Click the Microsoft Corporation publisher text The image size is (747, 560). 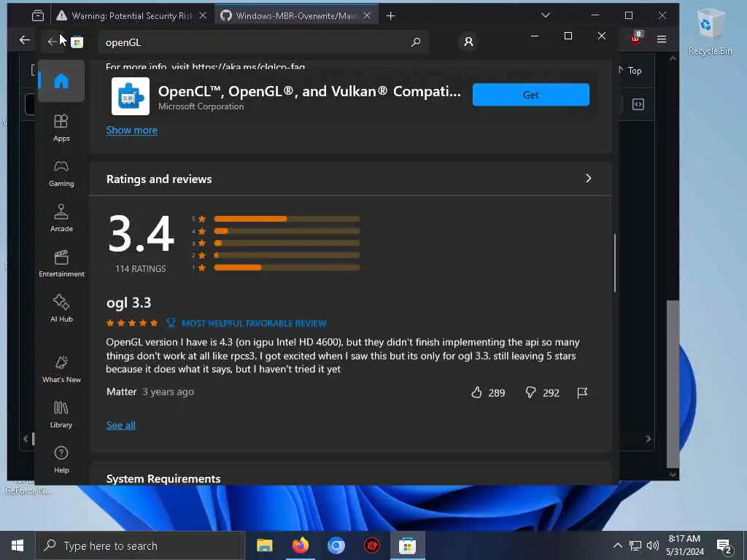click(201, 106)
